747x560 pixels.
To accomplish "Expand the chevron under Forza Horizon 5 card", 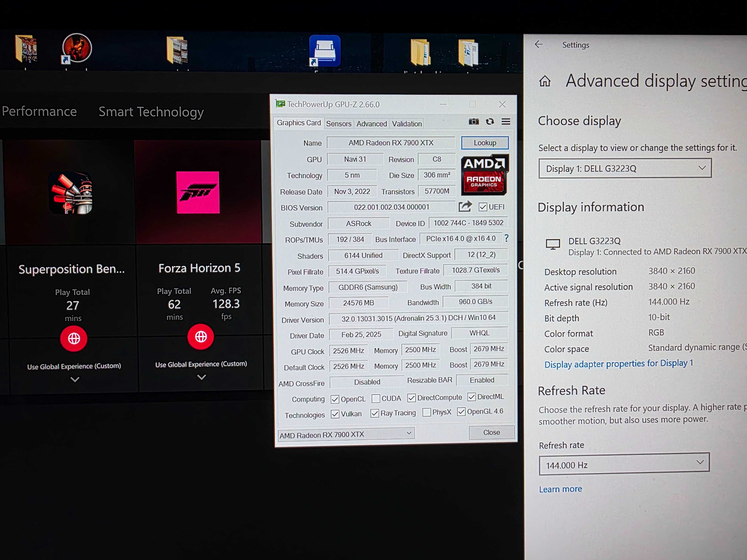I will point(201,377).
